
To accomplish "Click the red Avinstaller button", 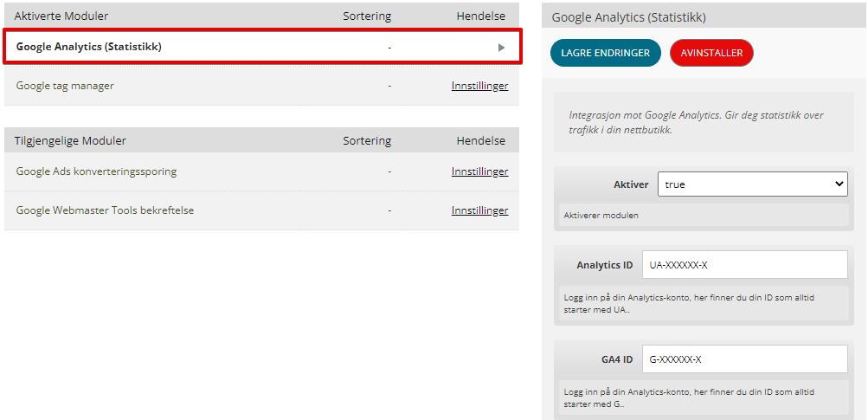I will (711, 53).
